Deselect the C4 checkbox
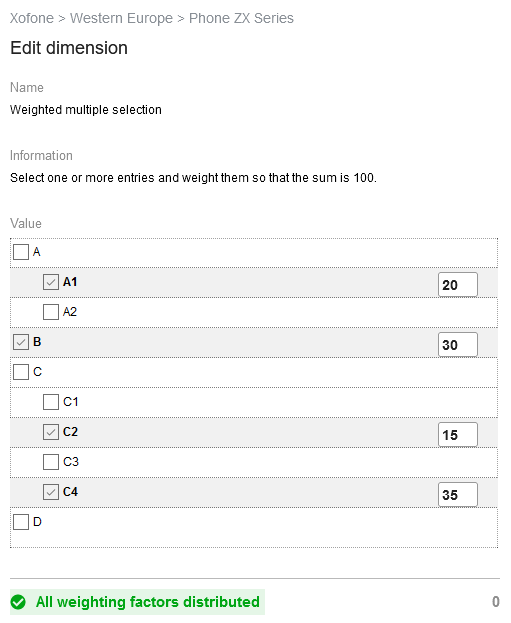Screen dimensions: 511x623 (x=51, y=492)
